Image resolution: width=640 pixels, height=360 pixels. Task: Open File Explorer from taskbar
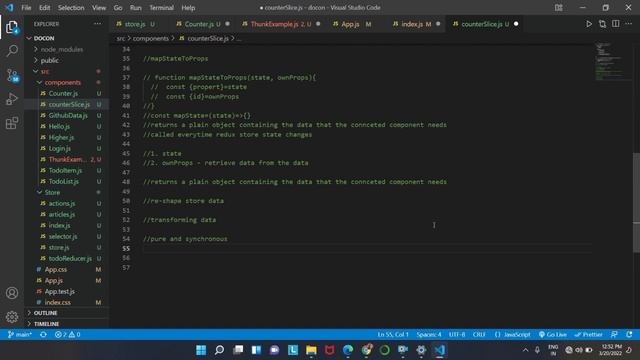pos(311,350)
